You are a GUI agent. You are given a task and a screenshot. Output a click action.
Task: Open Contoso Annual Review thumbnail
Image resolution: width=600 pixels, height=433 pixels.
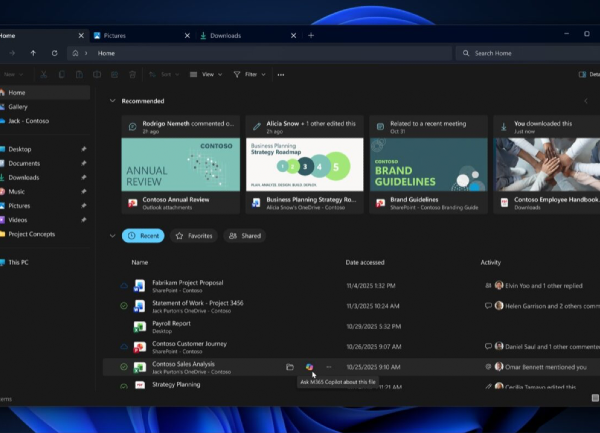(x=181, y=164)
